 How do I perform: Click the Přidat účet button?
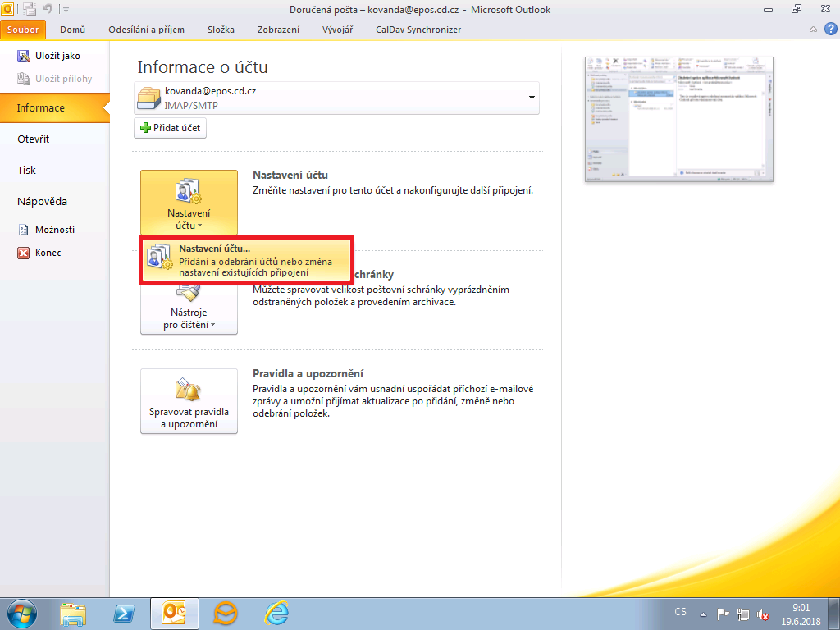point(170,128)
